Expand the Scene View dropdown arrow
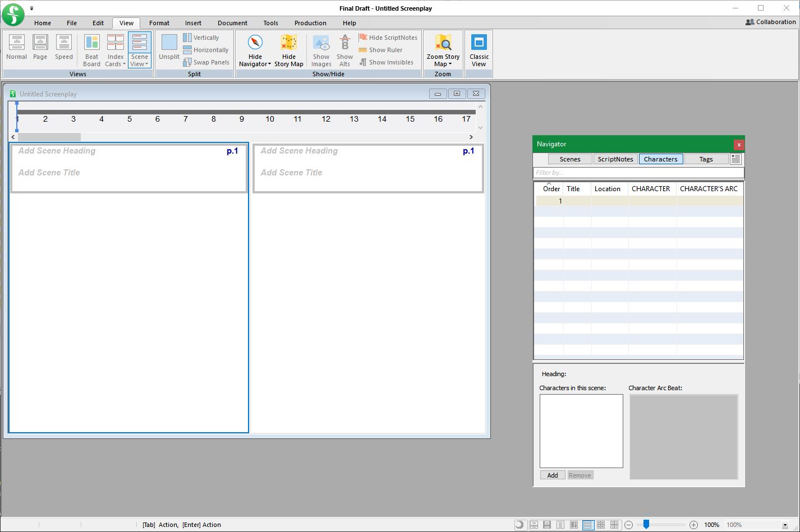800x532 pixels. point(147,64)
